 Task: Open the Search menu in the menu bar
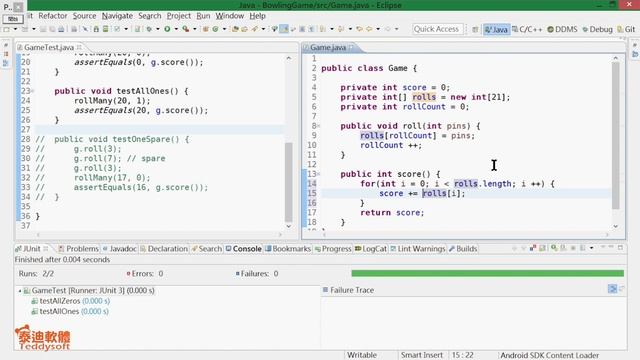tap(149, 16)
